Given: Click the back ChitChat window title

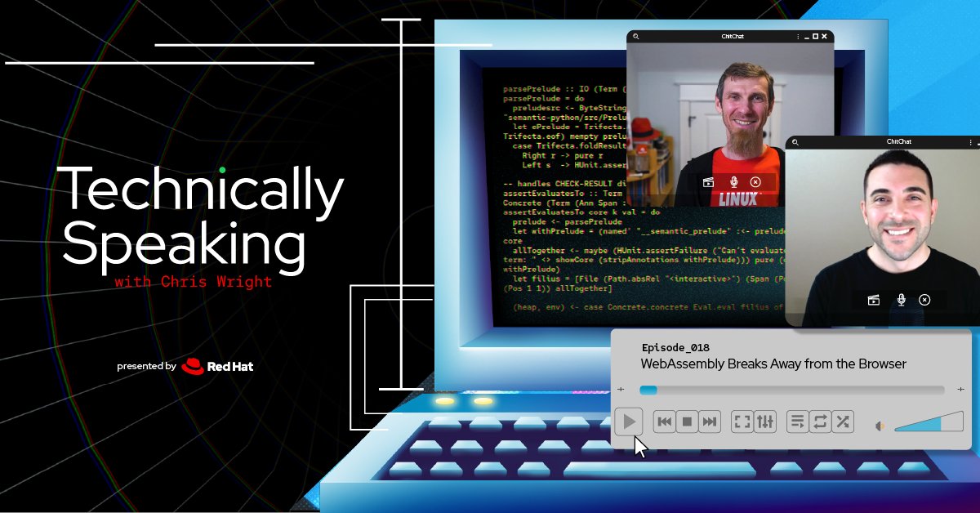Looking at the screenshot, I should 733,36.
